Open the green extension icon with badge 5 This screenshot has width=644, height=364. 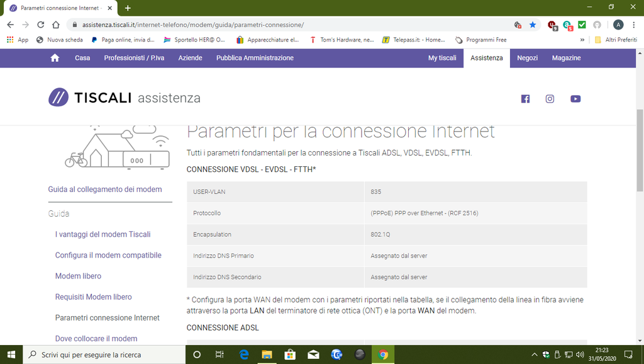(568, 25)
